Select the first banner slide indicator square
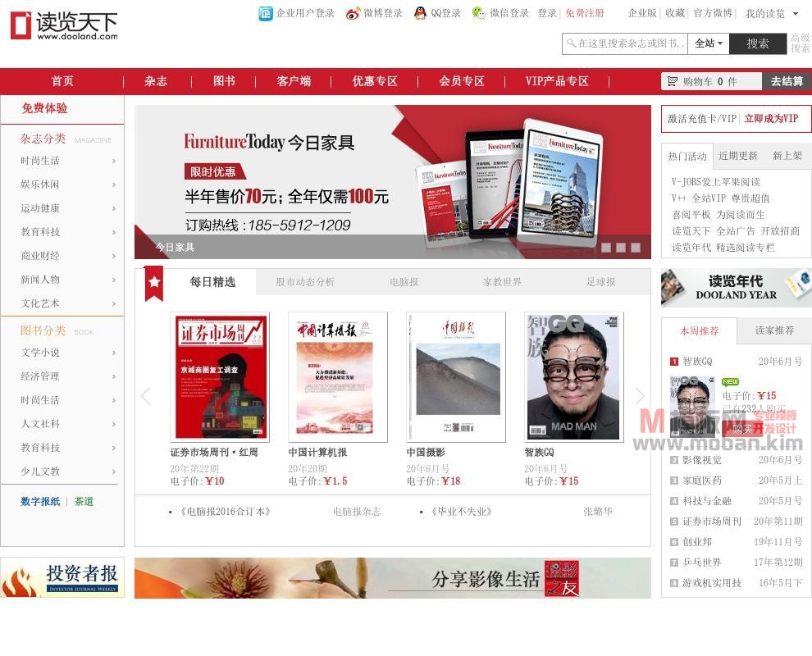This screenshot has height=656, width=812. (x=606, y=248)
